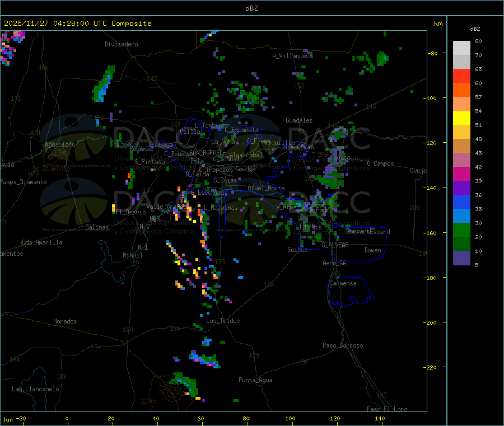Select the light gray 70-80 dBZ swatch
This screenshot has height=426, width=504.
coord(461,48)
